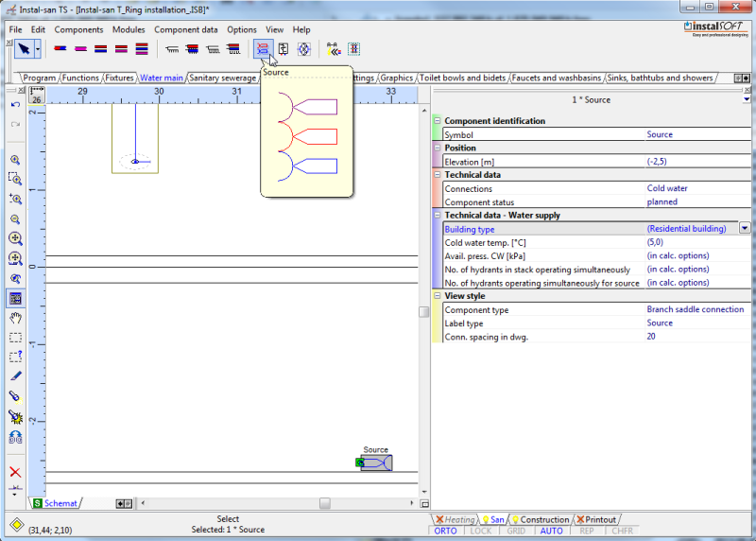Choose the red and magenta double pipe
Viewport: 756px width, 541px height.
coord(121,49)
